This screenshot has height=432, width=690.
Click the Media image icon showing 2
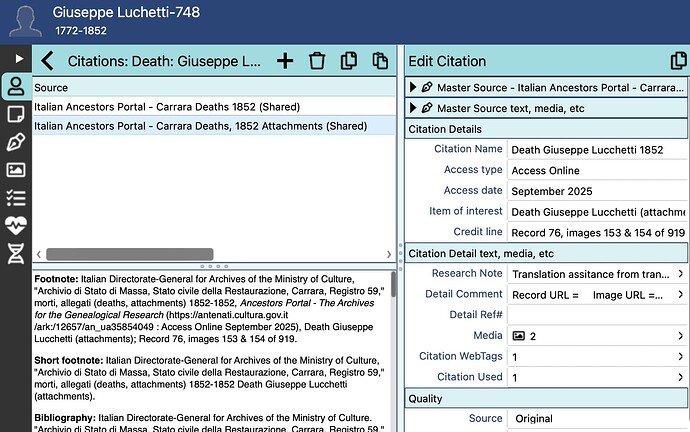519,336
